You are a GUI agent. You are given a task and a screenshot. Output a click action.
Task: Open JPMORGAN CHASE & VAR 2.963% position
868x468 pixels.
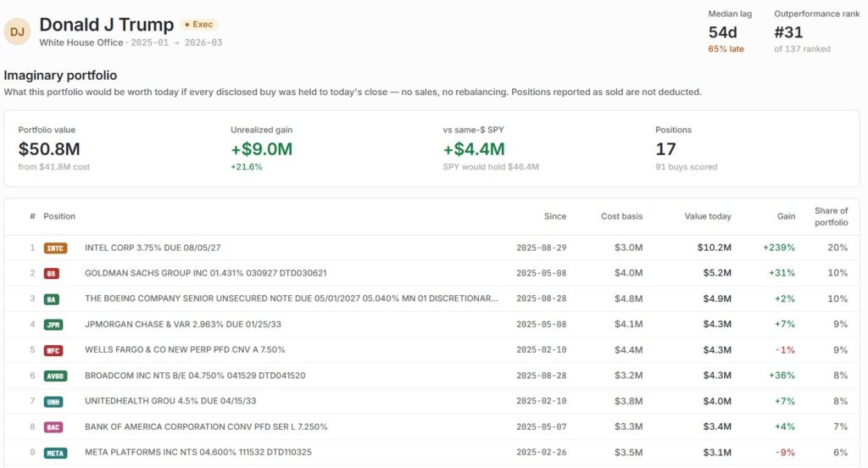pos(431,324)
